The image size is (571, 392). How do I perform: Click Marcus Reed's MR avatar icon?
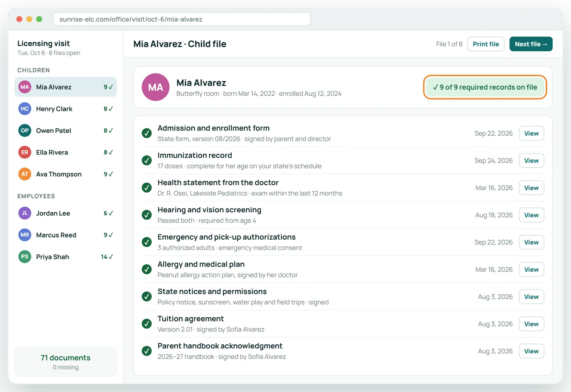click(25, 235)
